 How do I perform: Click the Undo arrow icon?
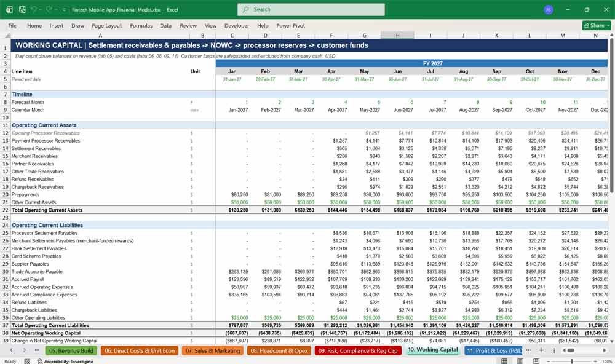click(34, 9)
